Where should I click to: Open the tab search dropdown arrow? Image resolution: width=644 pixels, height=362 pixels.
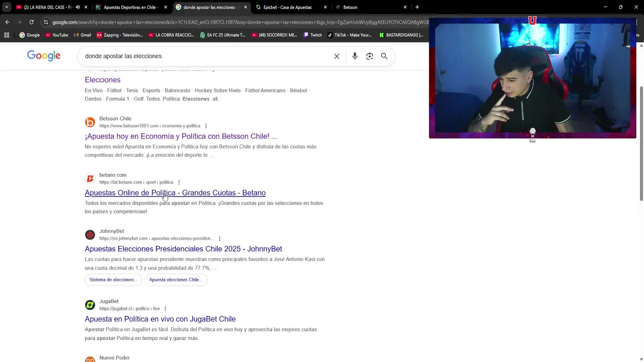pyautogui.click(x=7, y=7)
